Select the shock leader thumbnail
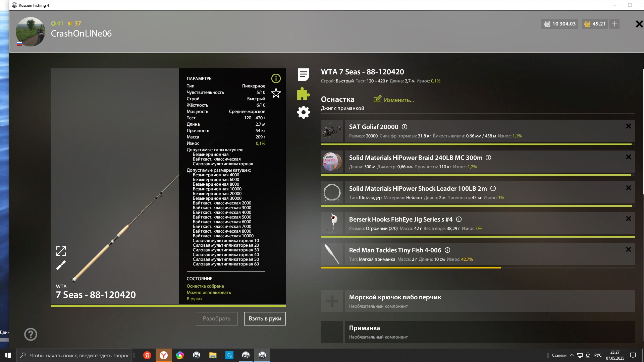Image resolution: width=644 pixels, height=362 pixels. point(332,192)
